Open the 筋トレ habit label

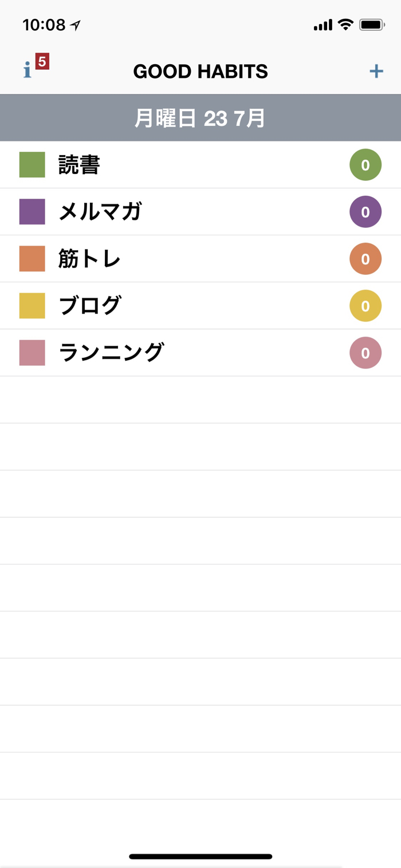click(90, 259)
